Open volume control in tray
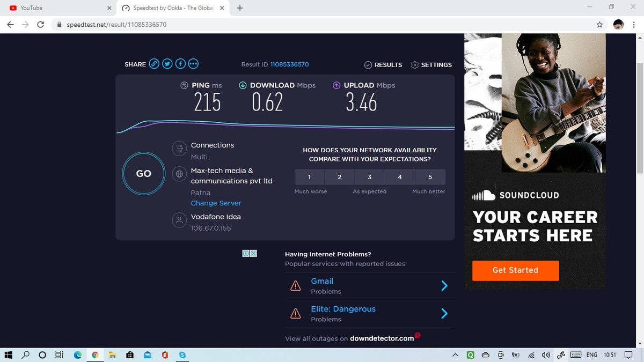This screenshot has height=362, width=644. point(546,355)
